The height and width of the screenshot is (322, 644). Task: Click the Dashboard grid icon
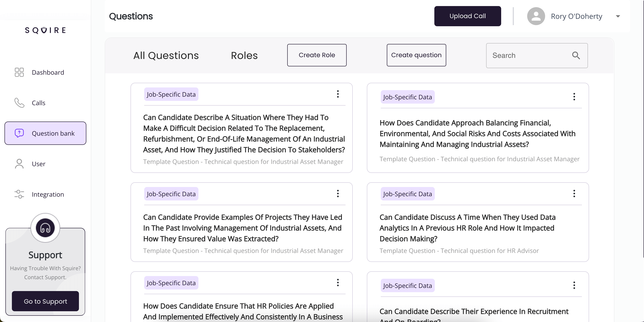click(19, 72)
